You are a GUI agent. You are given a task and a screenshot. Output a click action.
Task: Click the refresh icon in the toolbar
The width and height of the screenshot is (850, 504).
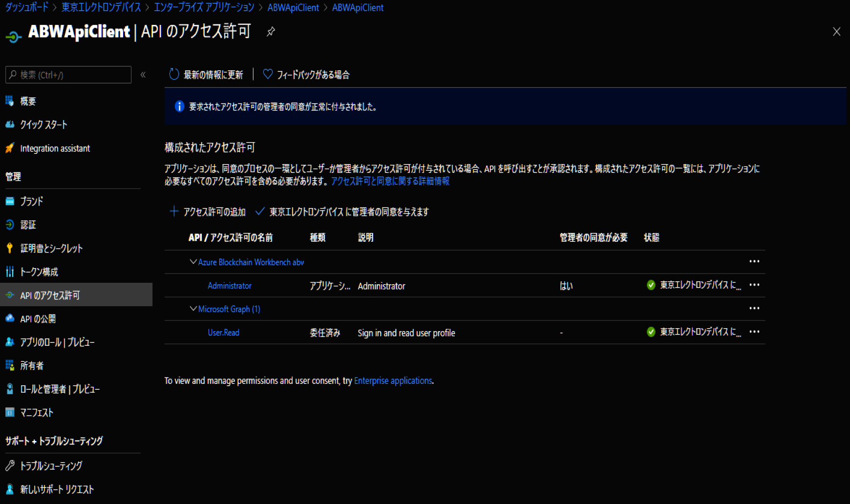pos(174,74)
